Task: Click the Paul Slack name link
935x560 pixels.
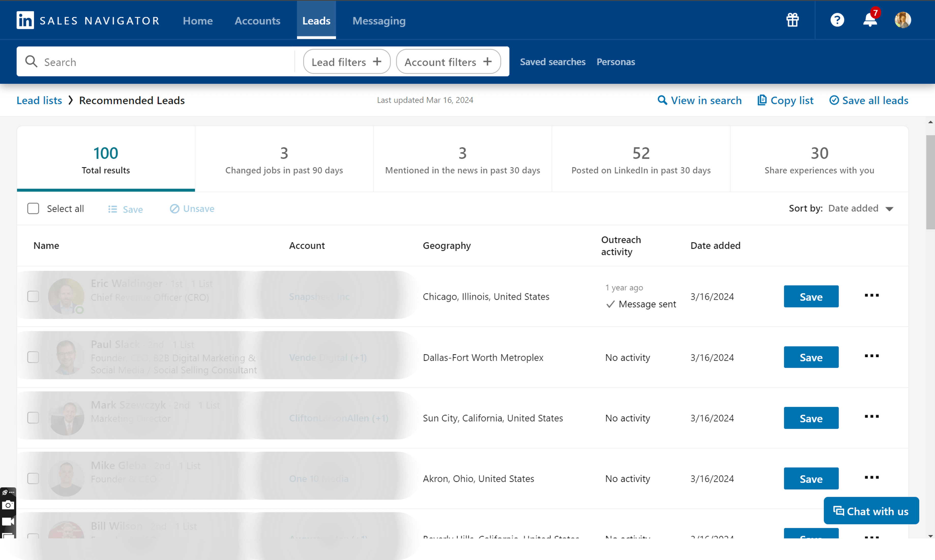Action: pos(115,344)
